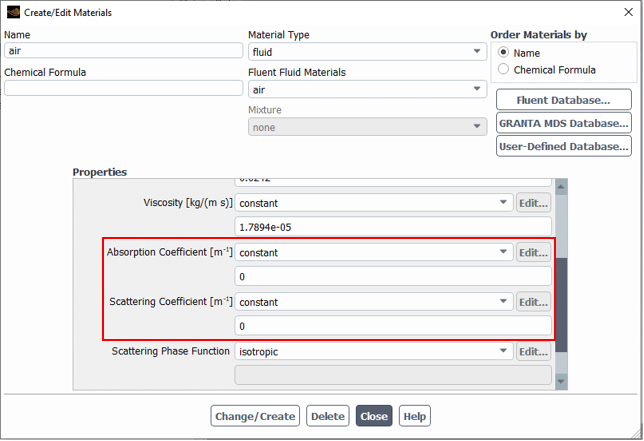Select Chemical Formula ordering radio button
This screenshot has height=441, width=644.
(503, 70)
